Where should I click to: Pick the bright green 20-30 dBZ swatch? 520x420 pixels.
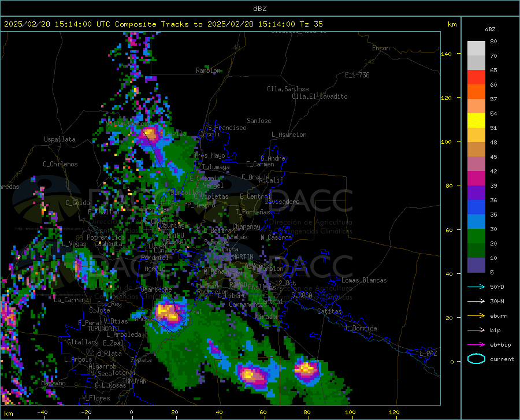(x=476, y=236)
